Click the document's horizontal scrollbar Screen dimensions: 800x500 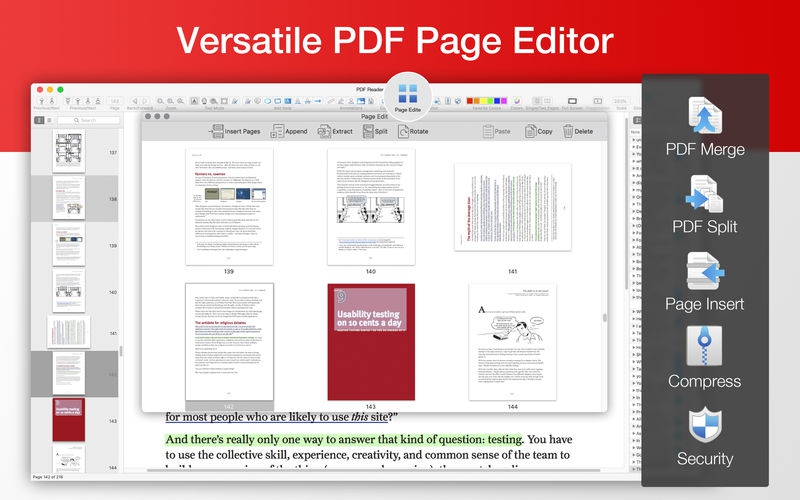point(373,470)
